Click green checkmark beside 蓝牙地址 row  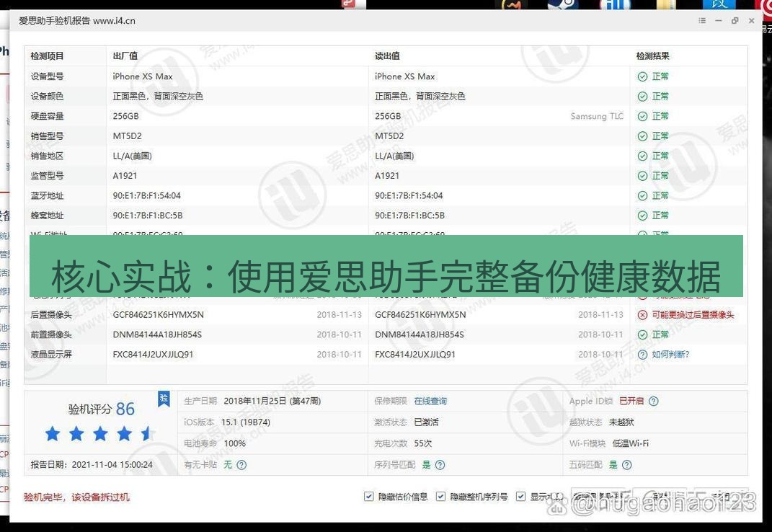click(x=642, y=195)
